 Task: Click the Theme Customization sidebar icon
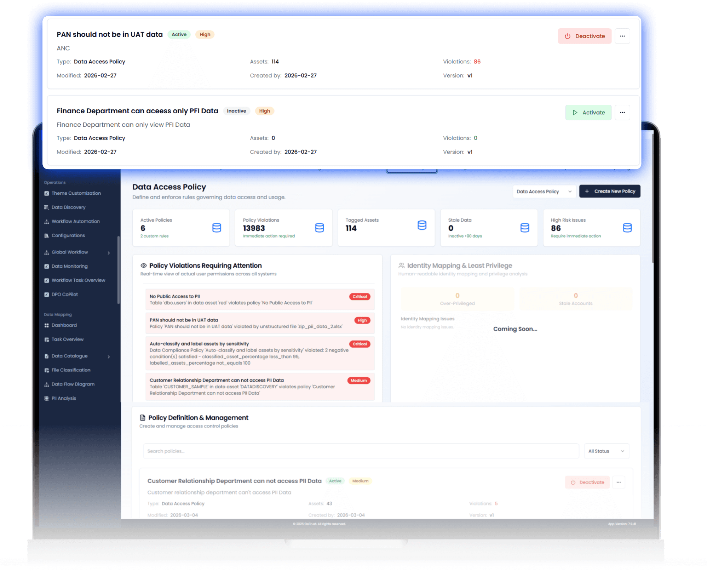click(x=46, y=193)
